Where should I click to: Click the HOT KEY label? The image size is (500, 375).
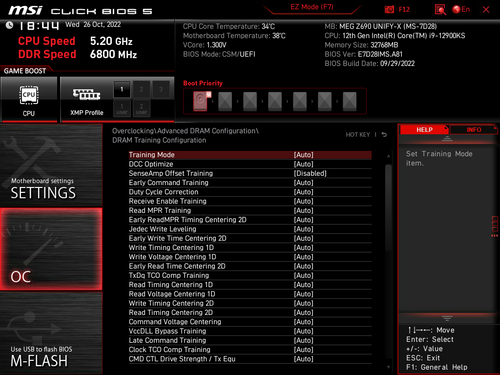358,135
